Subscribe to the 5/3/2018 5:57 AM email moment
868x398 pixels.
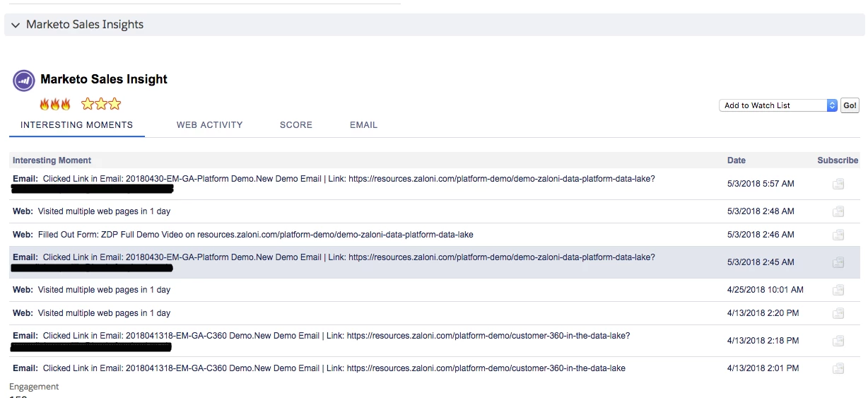838,184
